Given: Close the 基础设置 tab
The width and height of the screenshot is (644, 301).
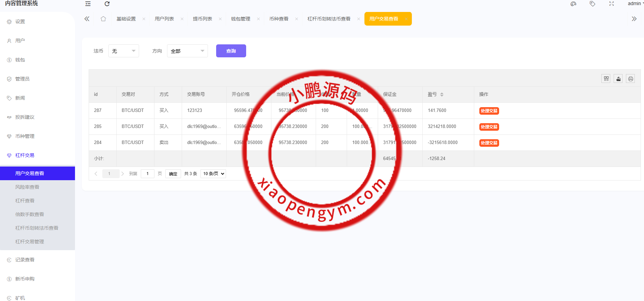Looking at the screenshot, I should coord(144,19).
